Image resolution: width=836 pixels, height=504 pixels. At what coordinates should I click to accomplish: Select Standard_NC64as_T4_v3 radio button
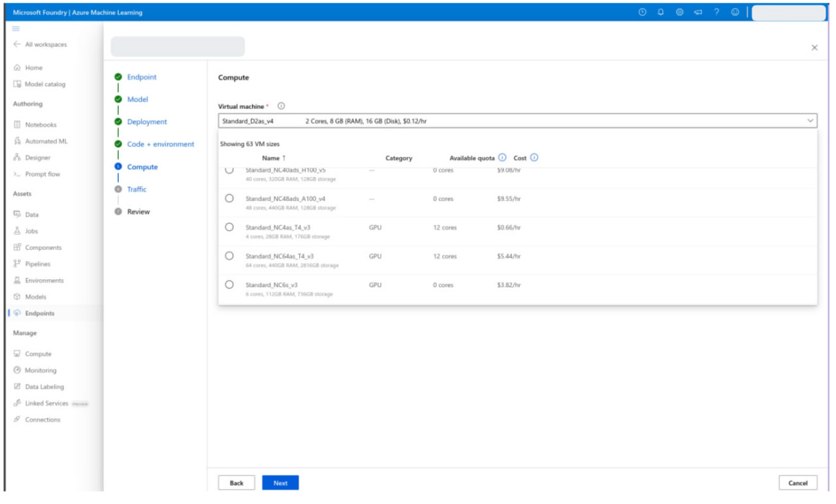[229, 256]
